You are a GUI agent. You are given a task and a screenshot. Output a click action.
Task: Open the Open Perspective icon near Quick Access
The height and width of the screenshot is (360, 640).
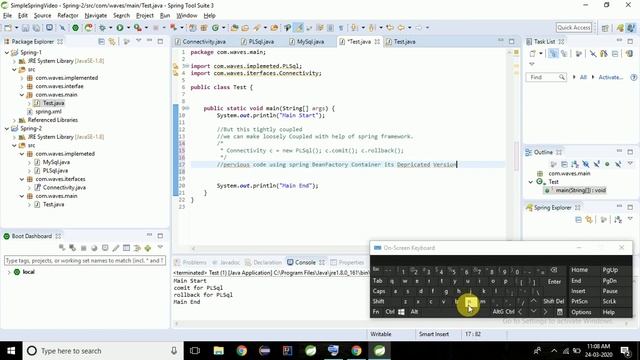pyautogui.click(x=605, y=28)
